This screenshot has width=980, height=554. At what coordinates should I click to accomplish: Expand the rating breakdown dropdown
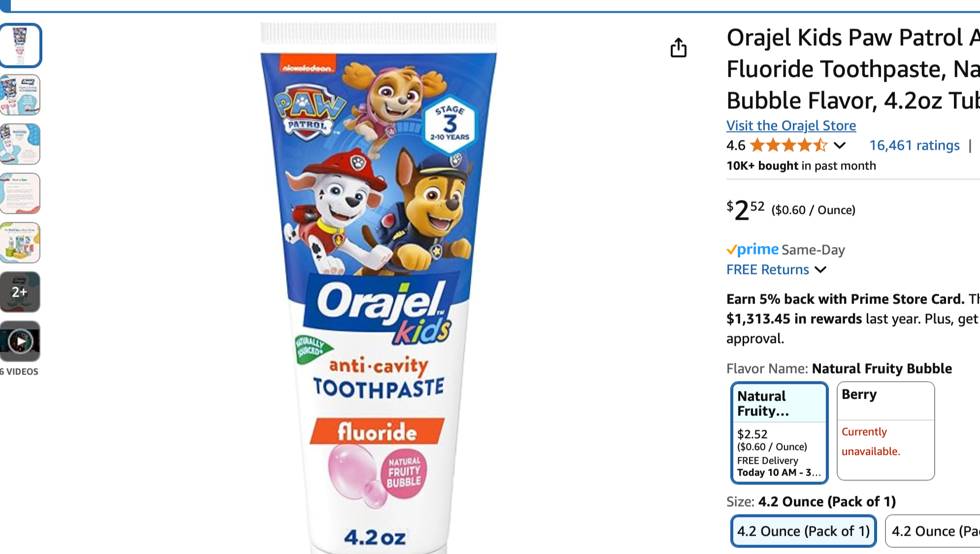point(838,145)
